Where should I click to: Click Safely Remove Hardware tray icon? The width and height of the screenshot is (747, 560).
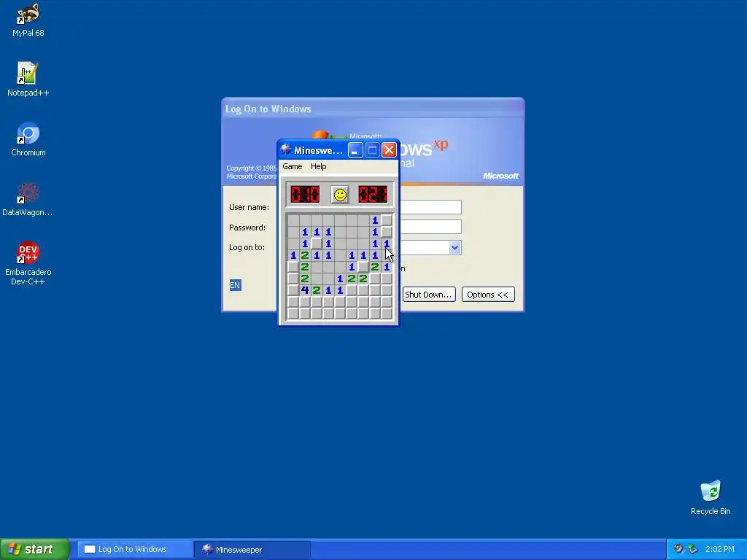693,549
